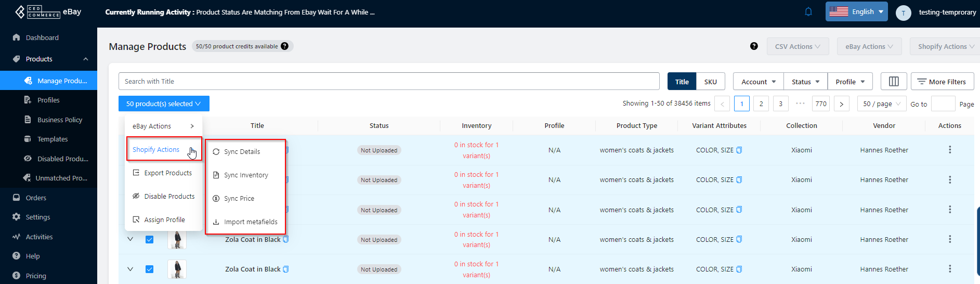The image size is (980, 284).
Task: Open actions kebab for second product row
Action: [x=950, y=179]
